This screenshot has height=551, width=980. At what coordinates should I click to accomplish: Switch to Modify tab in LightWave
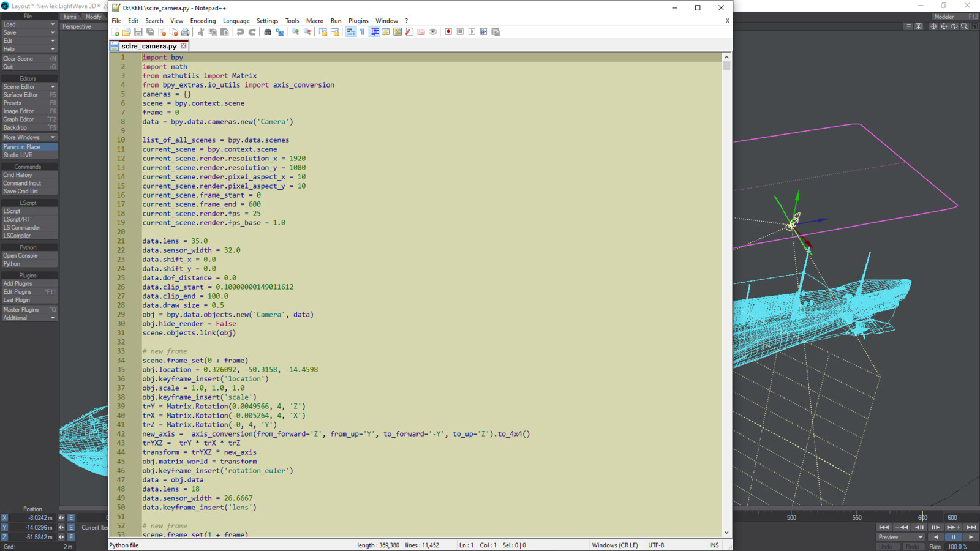point(94,17)
